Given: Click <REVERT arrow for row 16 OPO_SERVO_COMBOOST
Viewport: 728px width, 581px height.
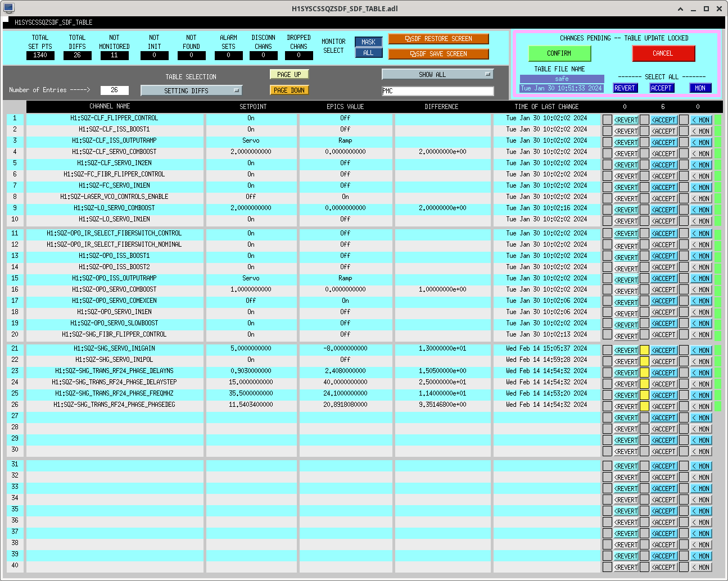Looking at the screenshot, I should [x=626, y=292].
